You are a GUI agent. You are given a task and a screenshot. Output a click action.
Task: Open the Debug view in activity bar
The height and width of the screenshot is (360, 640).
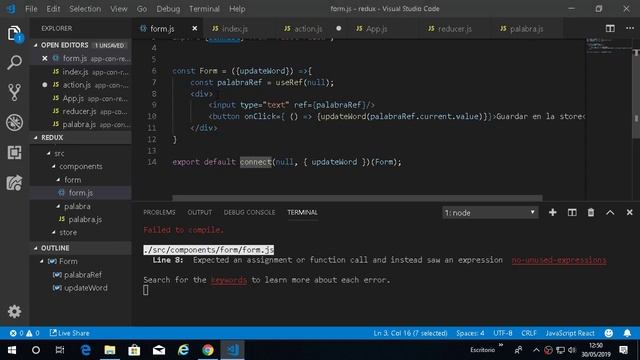[x=14, y=122]
